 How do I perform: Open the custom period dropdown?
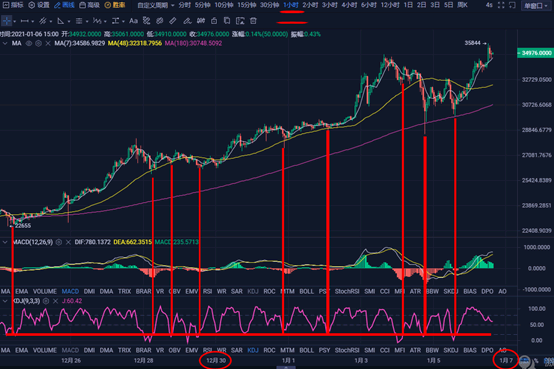156,5
